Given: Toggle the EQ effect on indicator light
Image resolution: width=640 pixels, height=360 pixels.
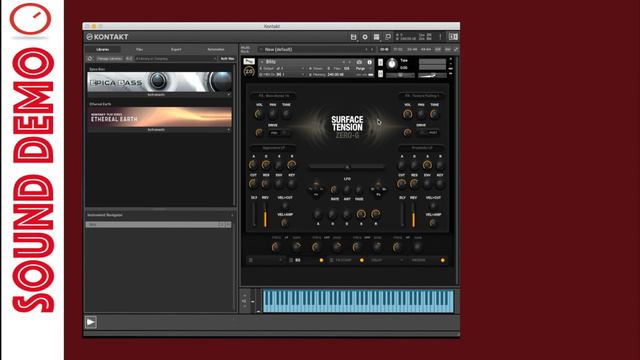Looking at the screenshot, I should tap(321, 260).
